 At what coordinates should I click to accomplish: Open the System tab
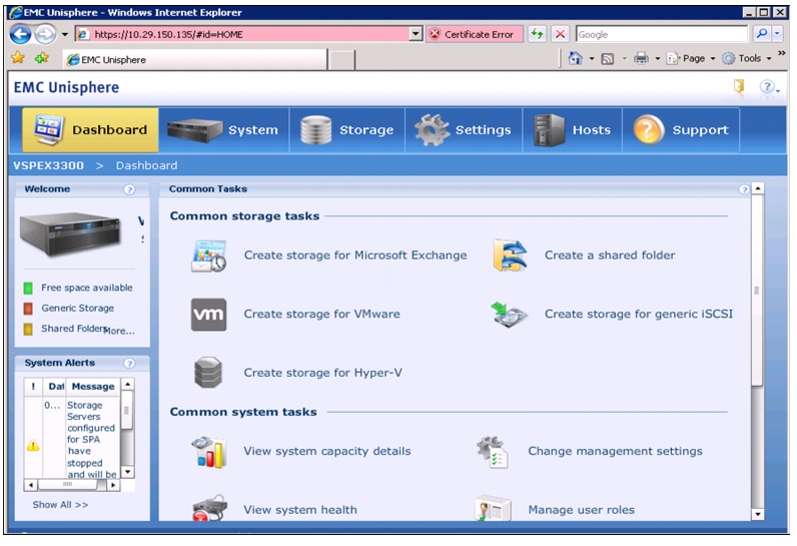click(223, 130)
